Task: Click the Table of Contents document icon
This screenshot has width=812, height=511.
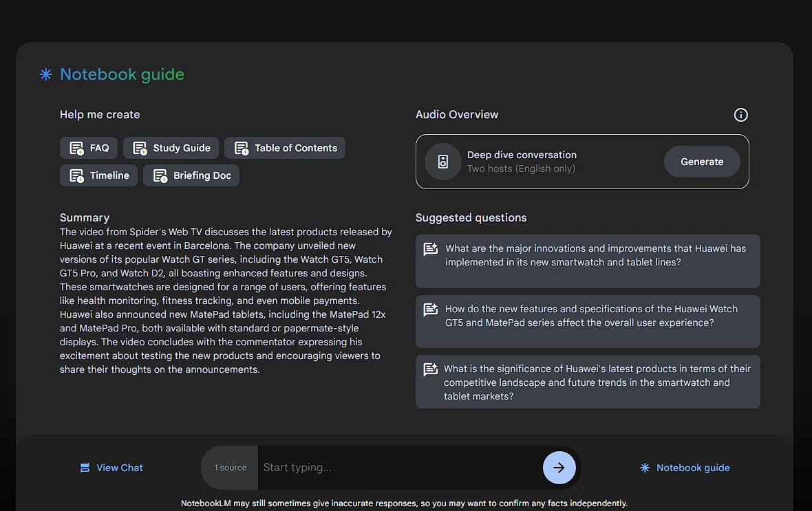Action: point(242,149)
